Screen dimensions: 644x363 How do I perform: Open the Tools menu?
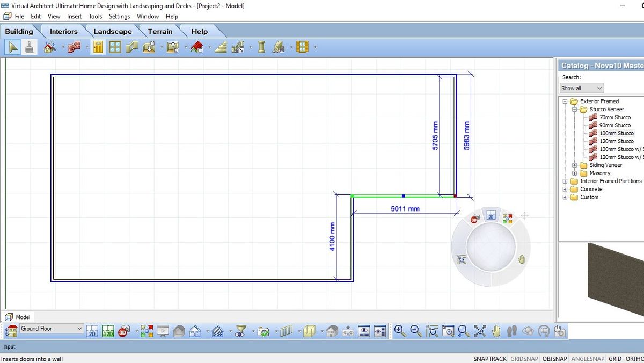click(96, 16)
